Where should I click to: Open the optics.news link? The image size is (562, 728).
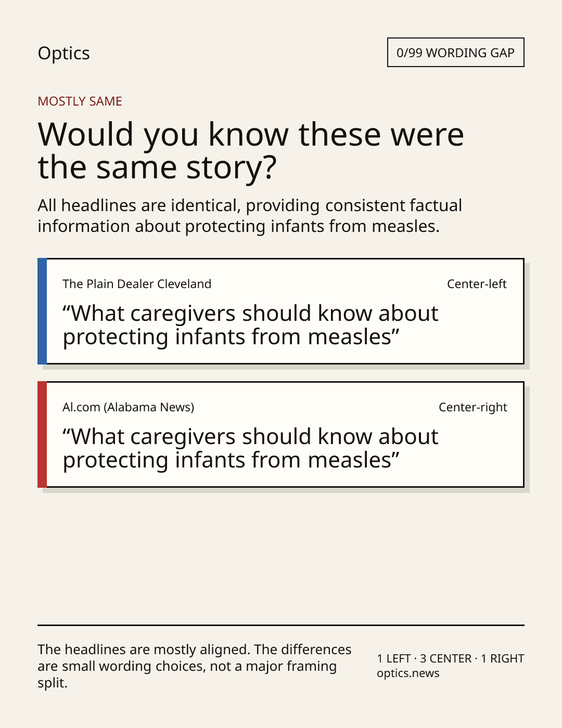pyautogui.click(x=408, y=673)
